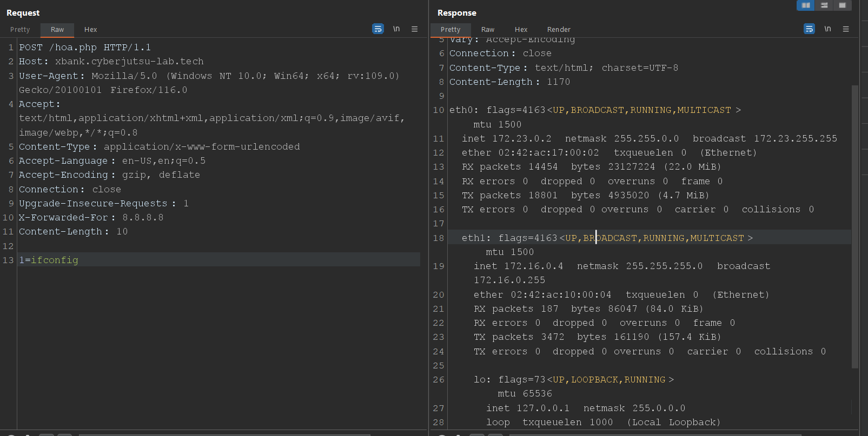Image resolution: width=868 pixels, height=436 pixels.
Task: Click Accept-Encoding gzip, deflate line
Action: coord(109,175)
